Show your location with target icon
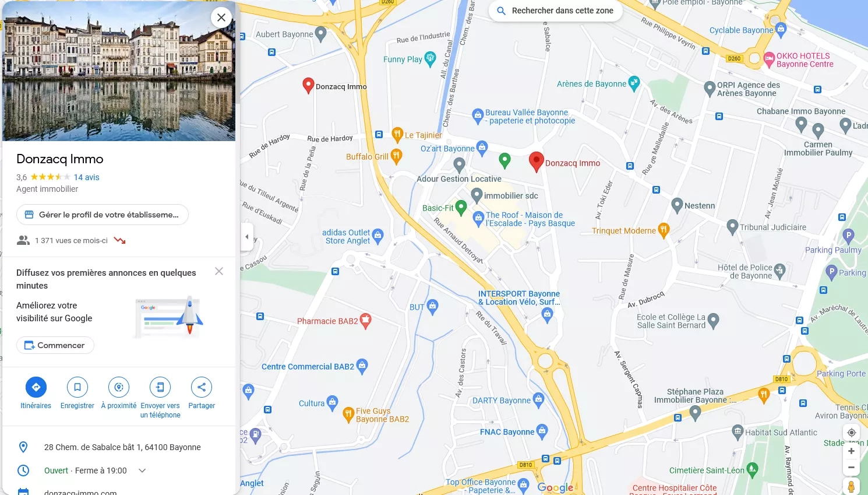The height and width of the screenshot is (495, 868). 851,433
